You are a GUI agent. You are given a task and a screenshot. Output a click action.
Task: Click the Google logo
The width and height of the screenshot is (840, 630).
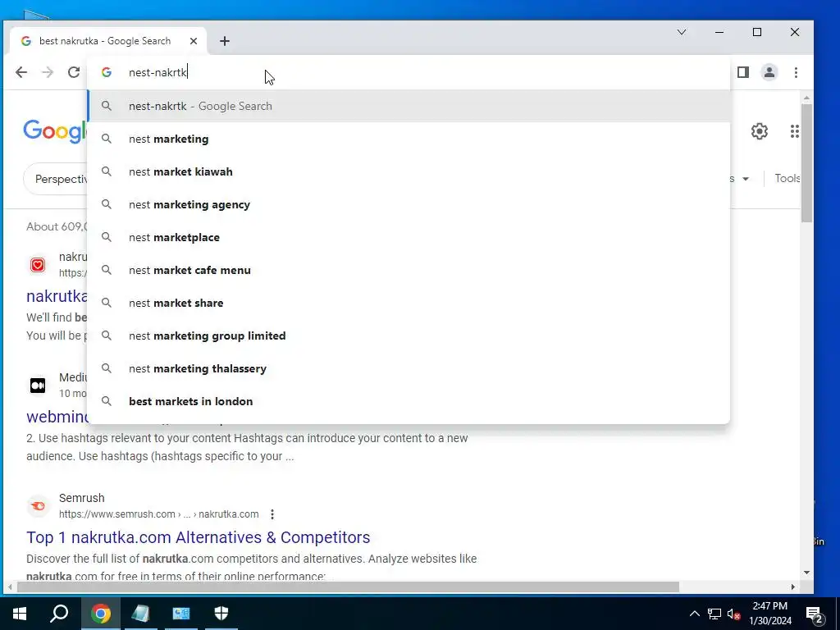pos(55,131)
